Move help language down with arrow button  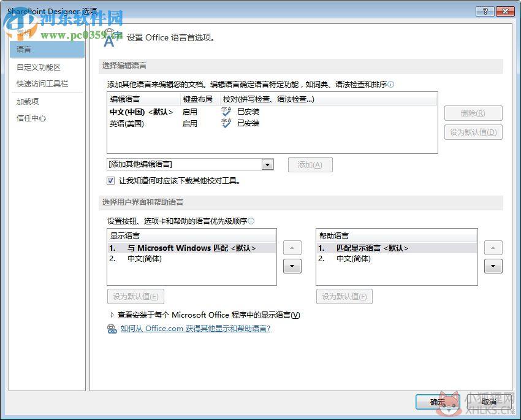493,266
